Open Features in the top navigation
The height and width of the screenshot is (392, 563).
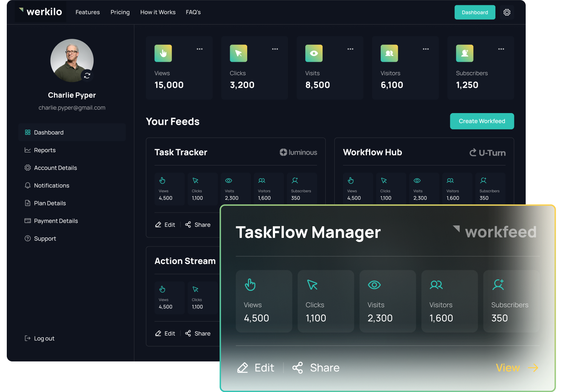(x=88, y=12)
